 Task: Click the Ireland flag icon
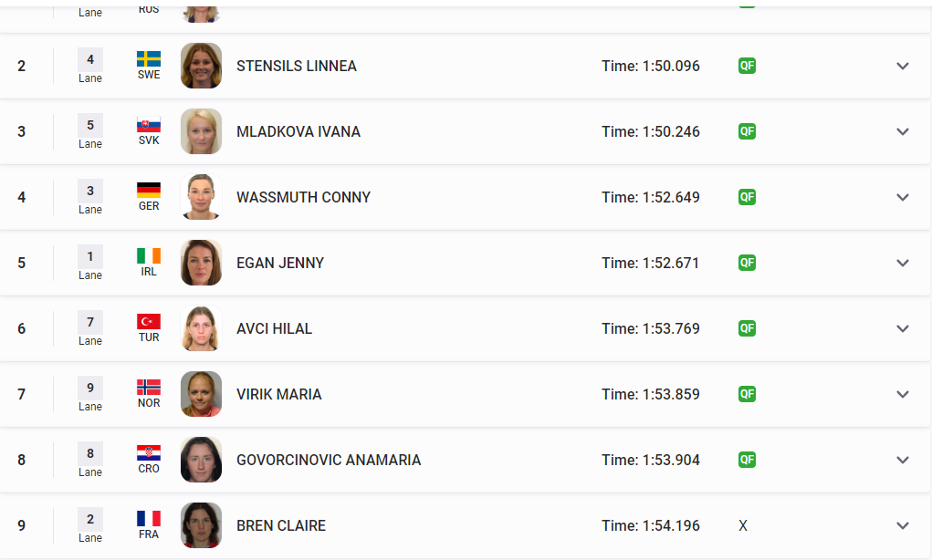(x=149, y=256)
